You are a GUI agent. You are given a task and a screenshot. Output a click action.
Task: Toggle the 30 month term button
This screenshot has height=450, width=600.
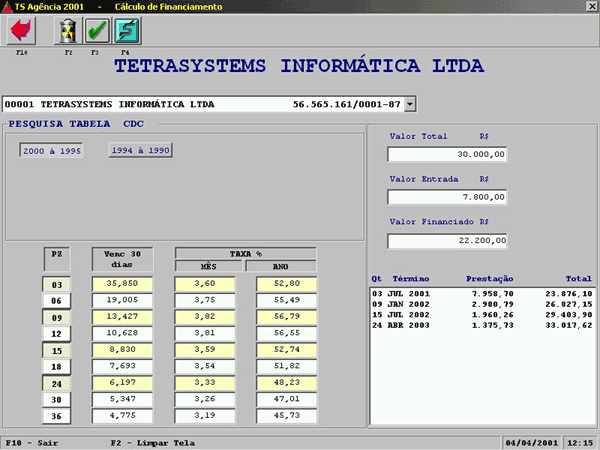pyautogui.click(x=56, y=399)
